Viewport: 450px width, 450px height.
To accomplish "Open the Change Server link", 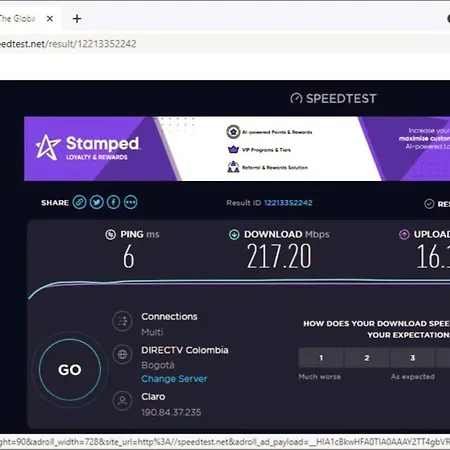I will 174,379.
